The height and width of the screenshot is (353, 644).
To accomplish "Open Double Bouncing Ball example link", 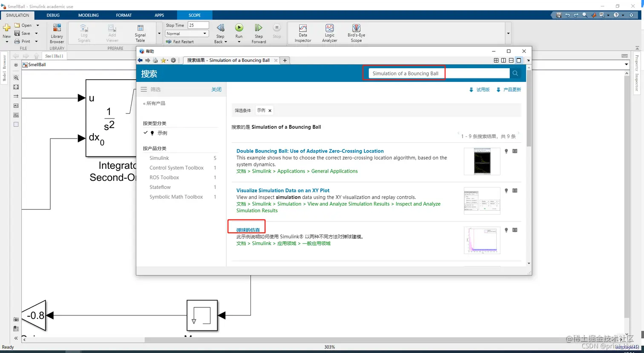I will [x=310, y=151].
